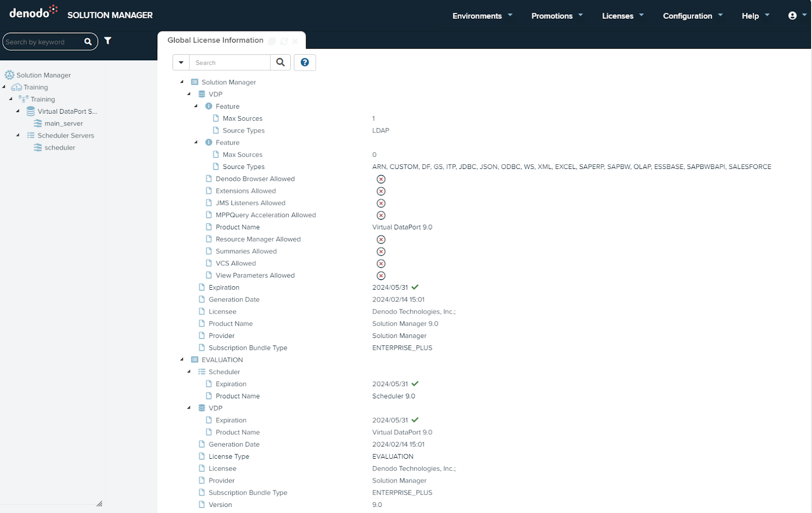
Task: Collapse the Scheduler Servers sidebar node
Action: 18,135
